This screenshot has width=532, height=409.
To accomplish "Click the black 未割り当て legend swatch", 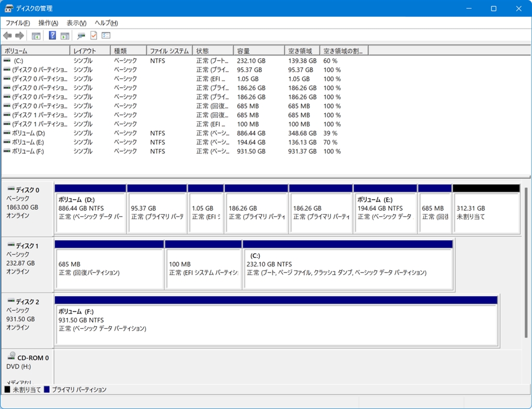I will pyautogui.click(x=7, y=389).
